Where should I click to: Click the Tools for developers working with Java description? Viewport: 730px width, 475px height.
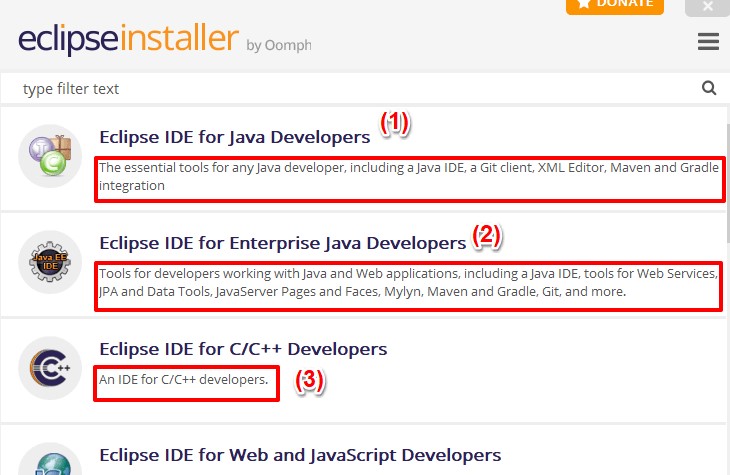coord(408,282)
